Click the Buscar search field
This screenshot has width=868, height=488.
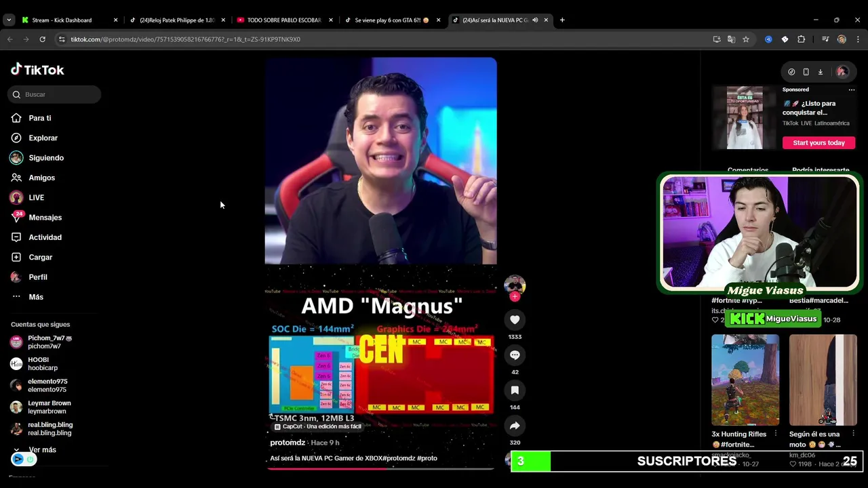(54, 94)
